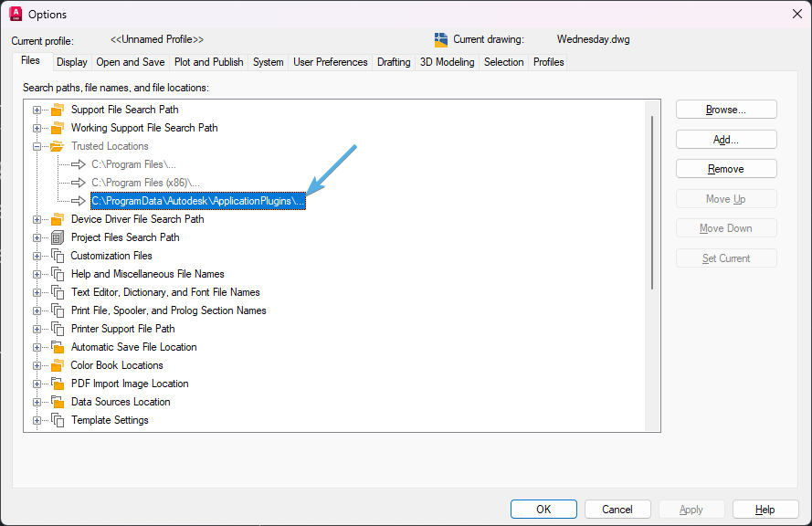This screenshot has width=812, height=526.
Task: Switch to the Display tab
Action: [x=71, y=61]
